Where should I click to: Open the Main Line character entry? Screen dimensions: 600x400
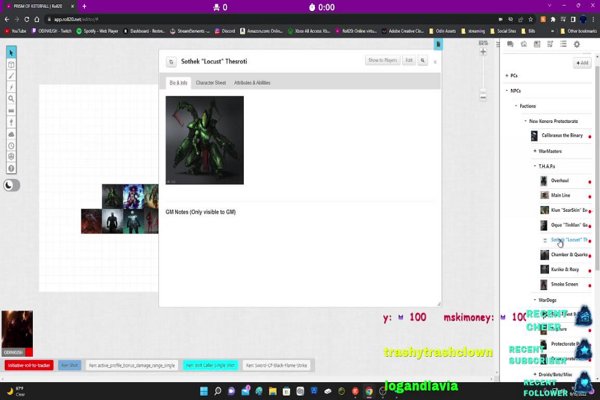pos(560,195)
